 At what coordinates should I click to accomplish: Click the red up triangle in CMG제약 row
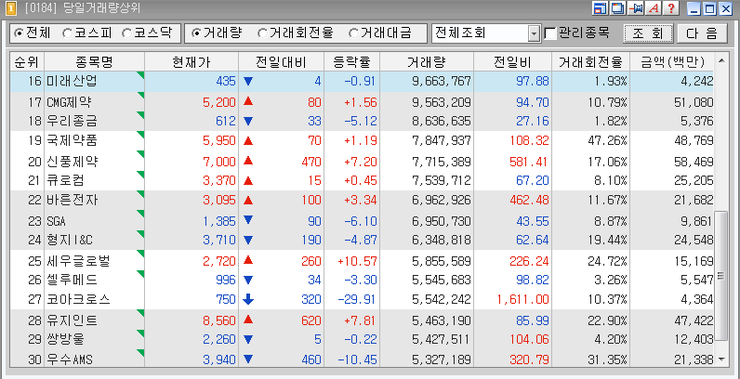(x=249, y=101)
